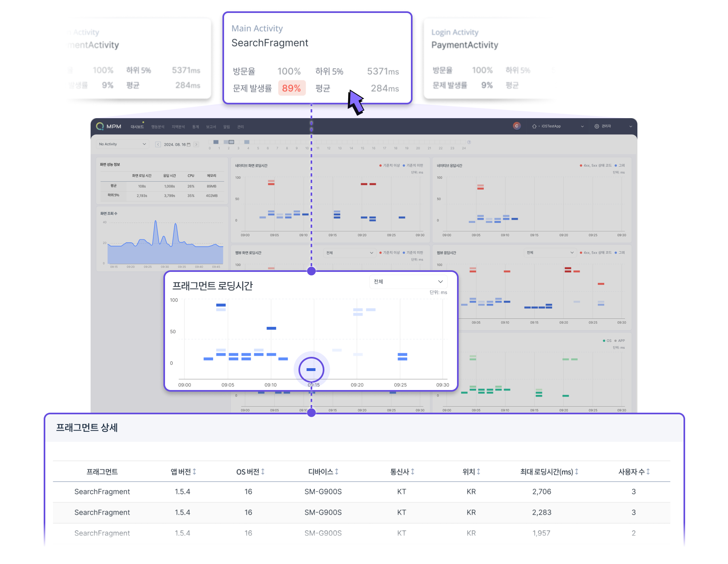
Task: Click the 89% 문제 발생률 badge
Action: click(292, 88)
